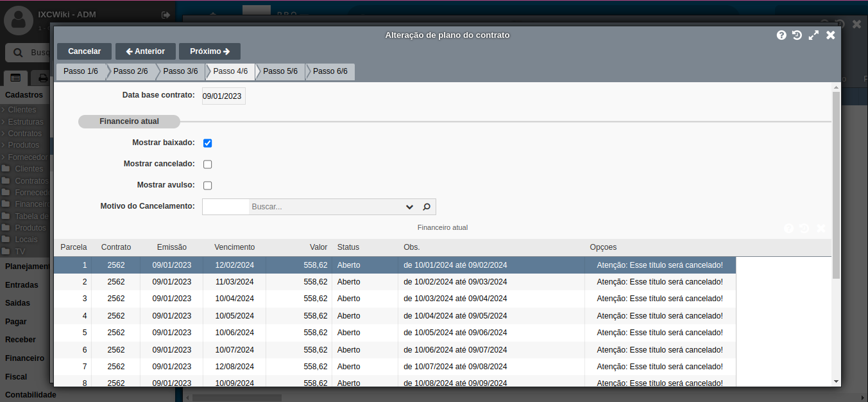Select the row with vencimento 11/03/2024
Image resolution: width=868 pixels, height=402 pixels.
[395, 282]
